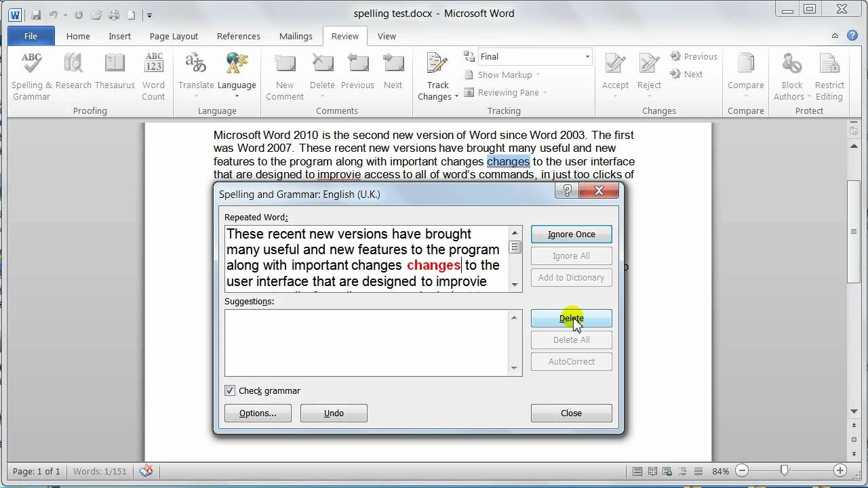Open the References tab

(x=238, y=37)
